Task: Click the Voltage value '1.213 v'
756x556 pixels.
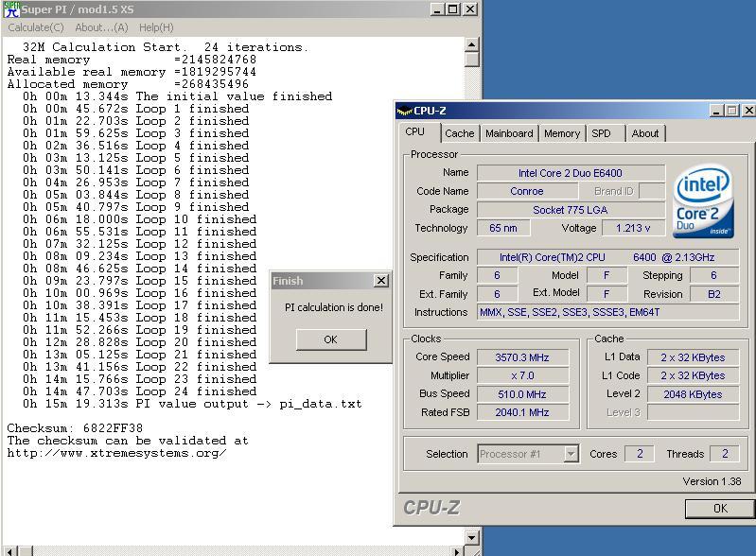Action: [x=633, y=228]
